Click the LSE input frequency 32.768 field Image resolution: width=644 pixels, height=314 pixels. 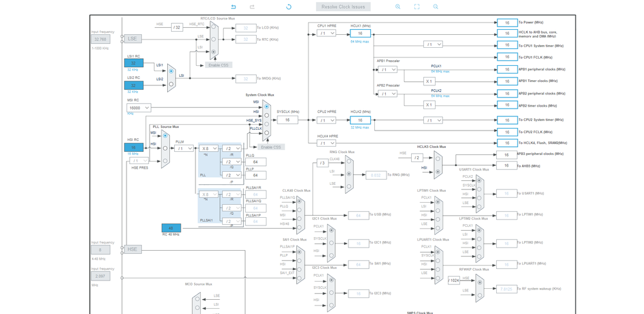click(100, 39)
